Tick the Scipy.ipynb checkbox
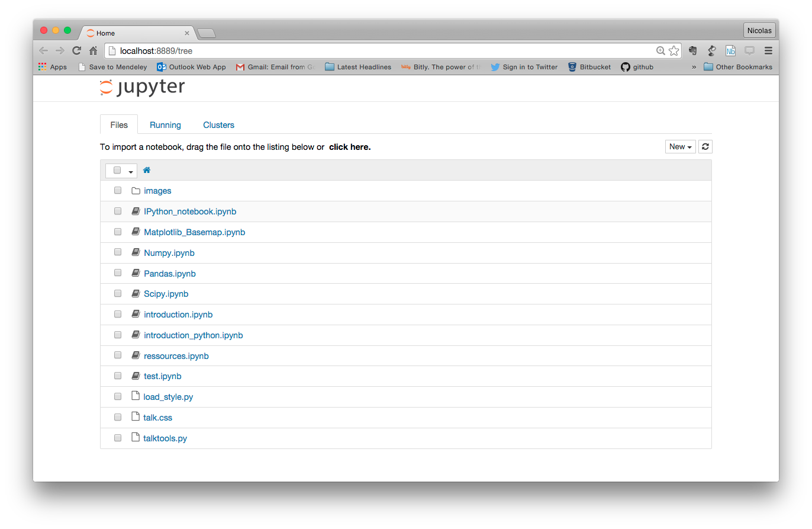This screenshot has height=529, width=812. click(x=118, y=293)
